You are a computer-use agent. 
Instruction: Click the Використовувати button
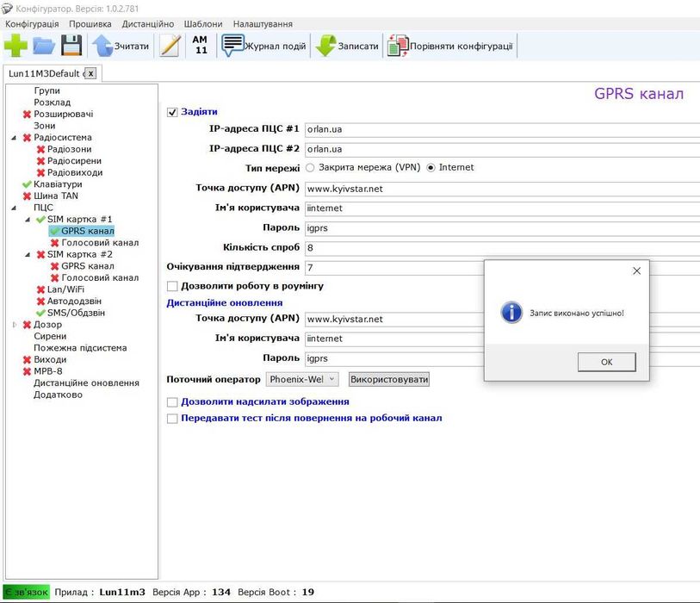[389, 379]
